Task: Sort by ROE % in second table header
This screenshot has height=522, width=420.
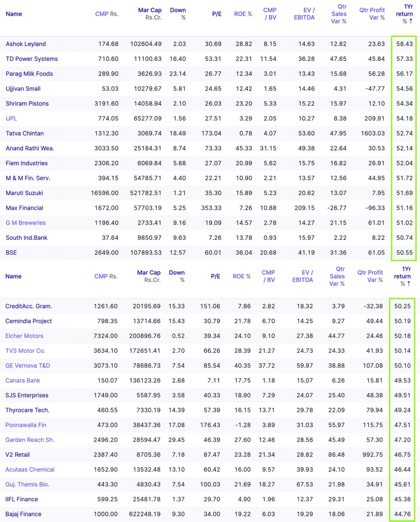Action: [242, 276]
